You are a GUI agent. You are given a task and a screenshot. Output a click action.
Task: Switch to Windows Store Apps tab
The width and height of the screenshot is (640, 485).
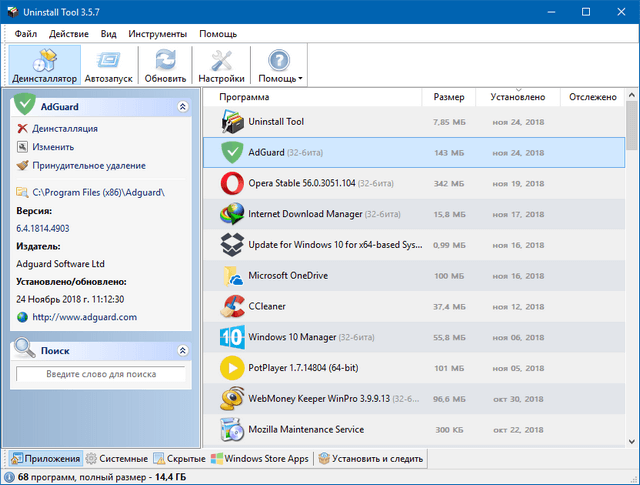tap(261, 459)
